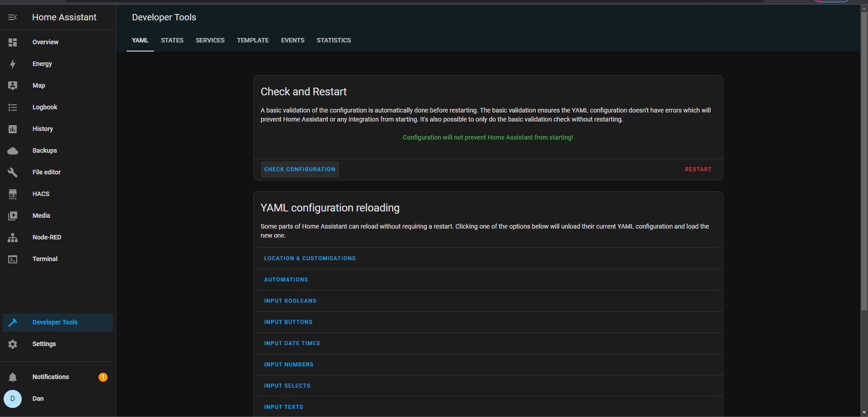The height and width of the screenshot is (417, 868).
Task: Click the green configuration valid message
Action: (488, 137)
